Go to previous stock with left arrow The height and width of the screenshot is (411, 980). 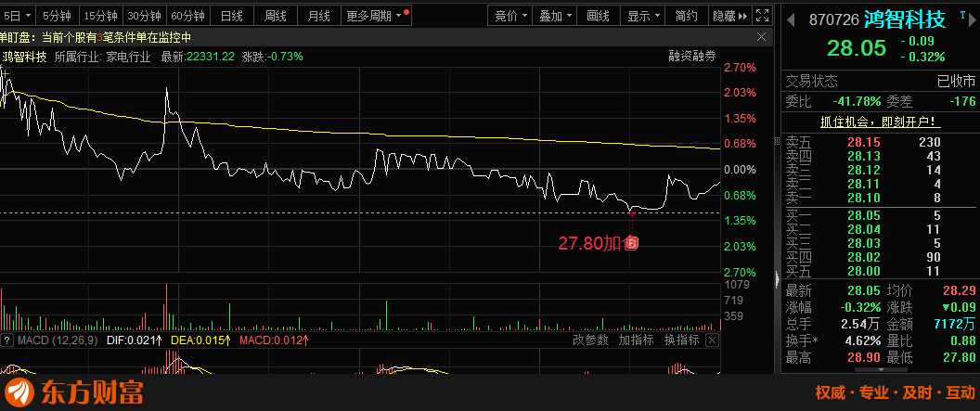click(791, 20)
